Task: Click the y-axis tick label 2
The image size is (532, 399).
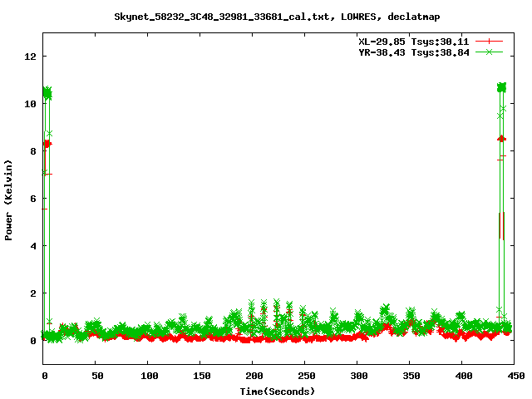Action: point(33,293)
